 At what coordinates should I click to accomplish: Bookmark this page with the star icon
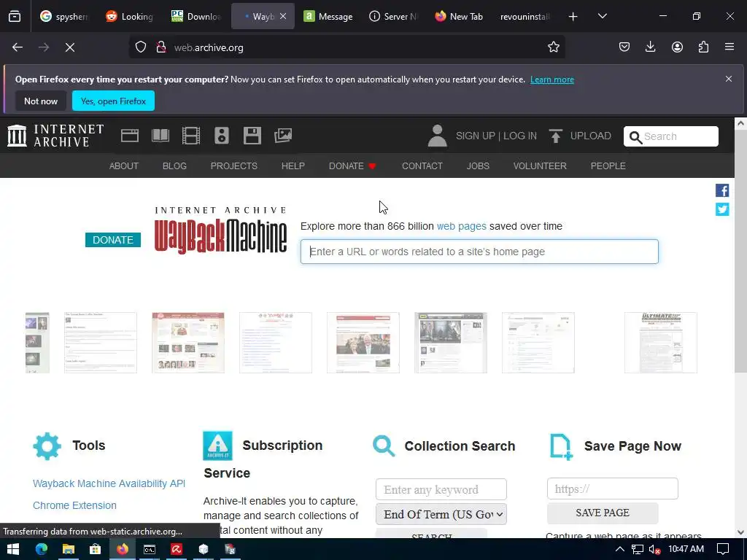554,47
